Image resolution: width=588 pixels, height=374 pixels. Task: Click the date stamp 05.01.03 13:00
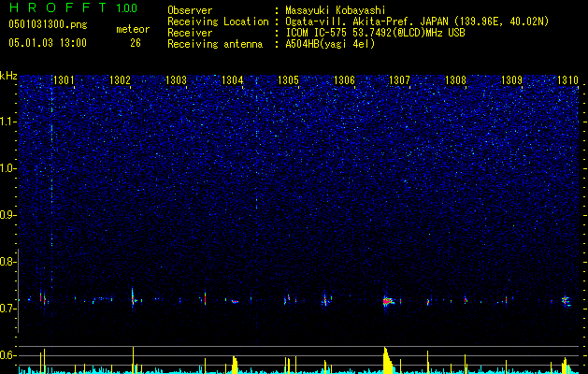48,43
